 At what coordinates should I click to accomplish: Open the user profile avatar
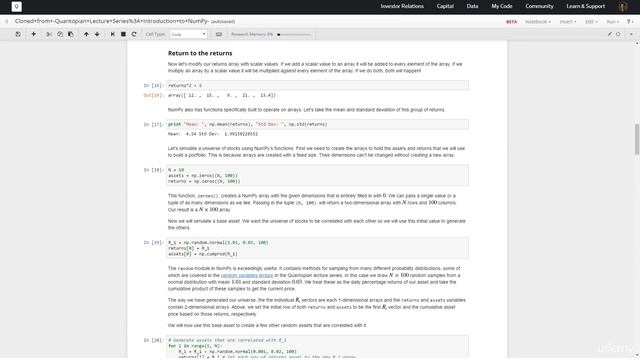[x=623, y=6]
